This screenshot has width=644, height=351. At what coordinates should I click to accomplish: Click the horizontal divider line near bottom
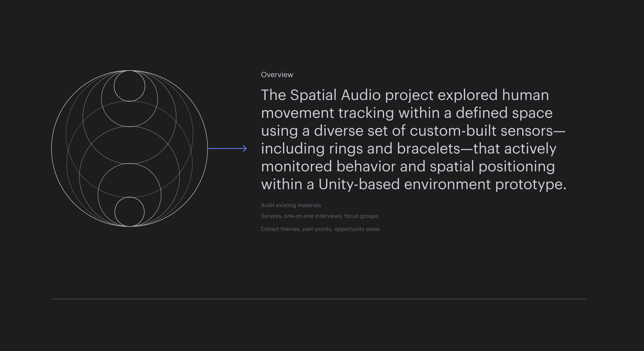click(x=319, y=299)
